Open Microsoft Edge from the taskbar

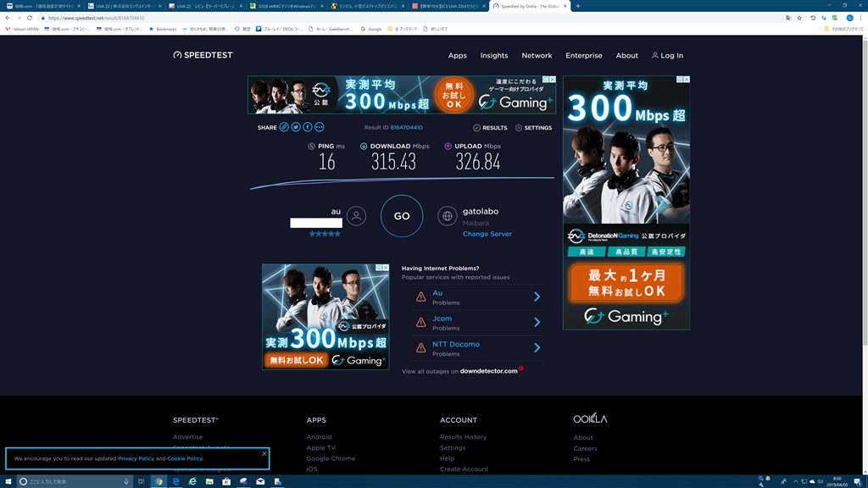point(175,481)
